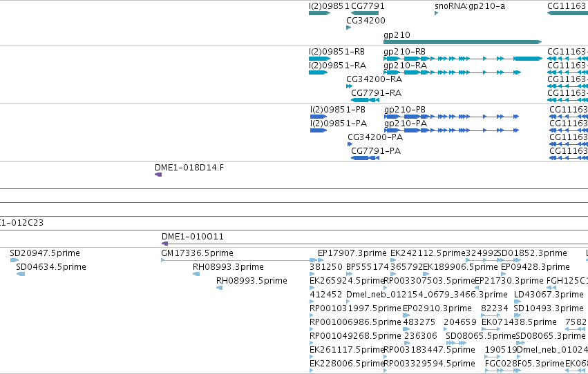
Task: Select the EP17907.3prime feature marker
Action: pos(321,260)
